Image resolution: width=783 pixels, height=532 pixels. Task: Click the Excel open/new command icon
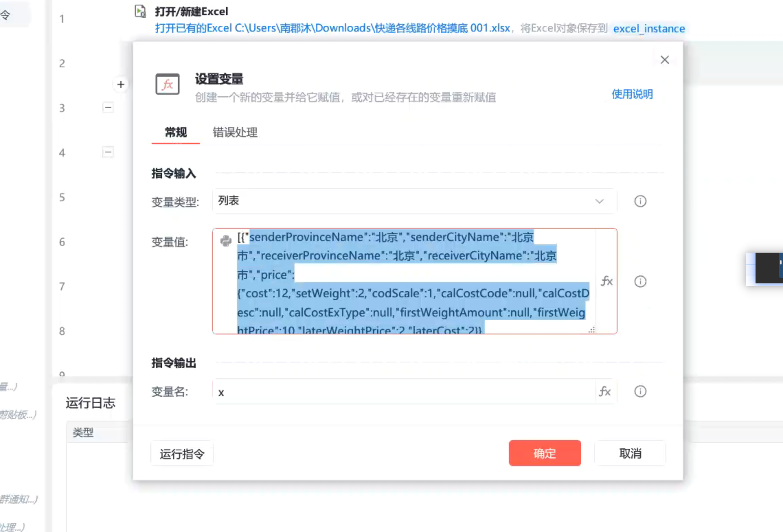coord(140,11)
